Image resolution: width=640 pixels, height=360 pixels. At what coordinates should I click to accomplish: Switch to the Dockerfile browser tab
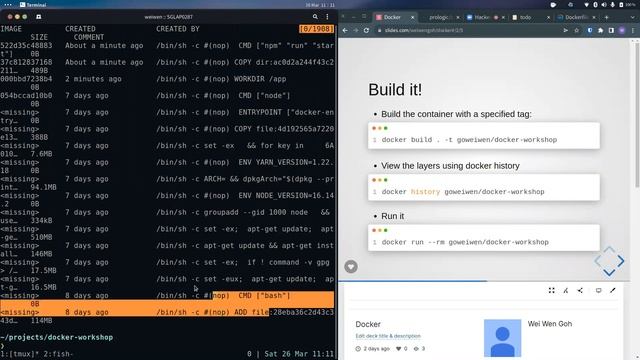point(576,17)
